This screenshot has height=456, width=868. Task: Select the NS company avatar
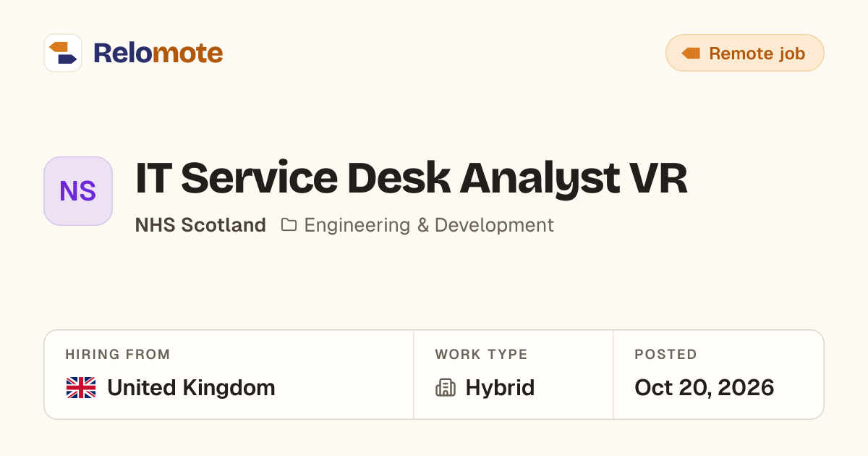[78, 191]
